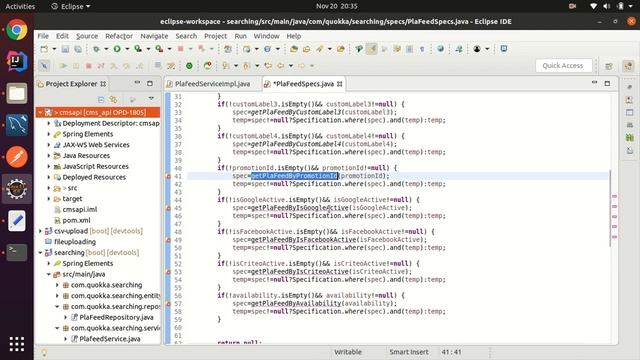
Task: Collapse the src/main/java node
Action: coord(49,274)
